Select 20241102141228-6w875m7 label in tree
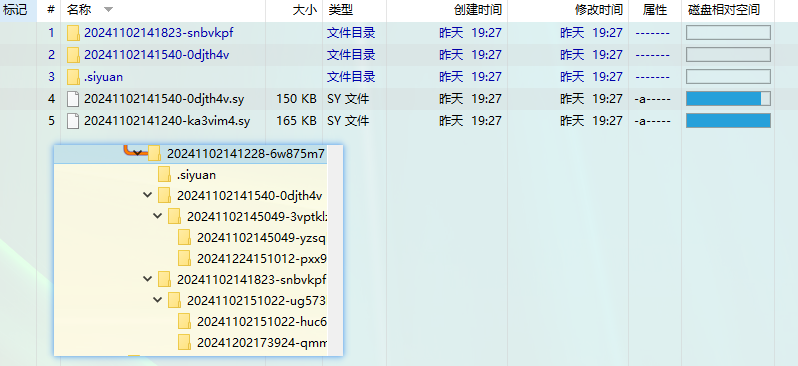 coord(246,153)
